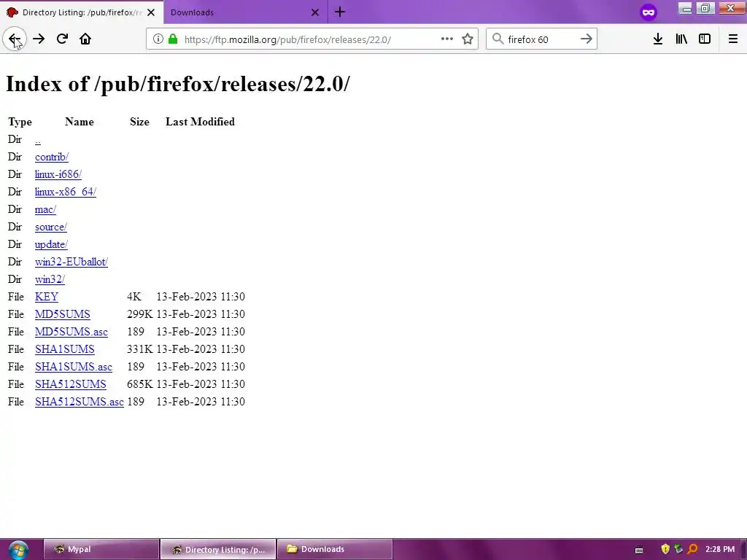Click the 299K size value
Viewport: 747px width, 560px height.
139,314
